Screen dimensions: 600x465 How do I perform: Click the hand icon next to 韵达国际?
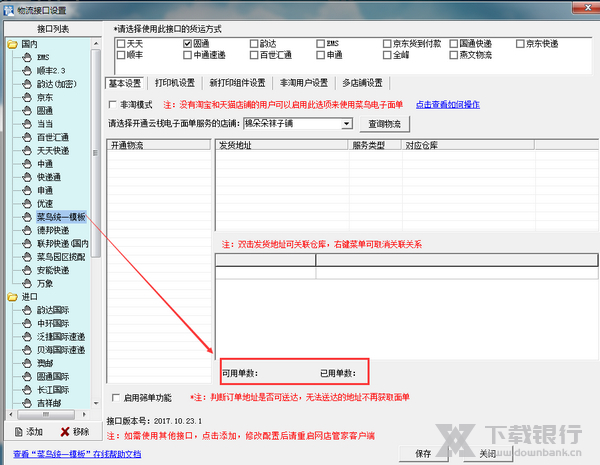pos(26,310)
